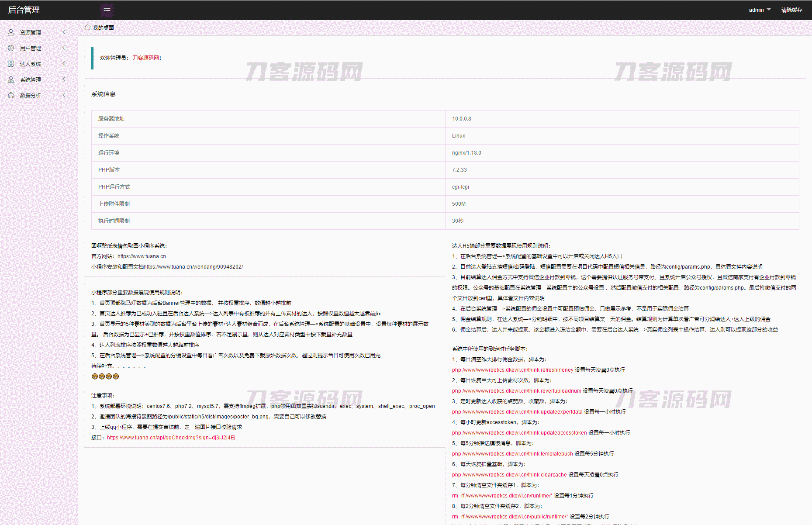This screenshot has width=812, height=525.
Task: Open the qqCheckImg API link
Action: tap(171, 438)
